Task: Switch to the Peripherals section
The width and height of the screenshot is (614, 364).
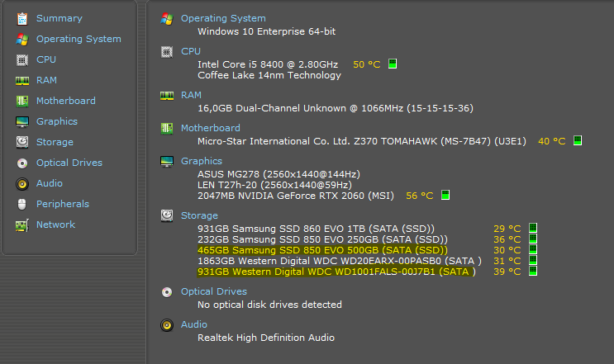Action: [x=62, y=204]
